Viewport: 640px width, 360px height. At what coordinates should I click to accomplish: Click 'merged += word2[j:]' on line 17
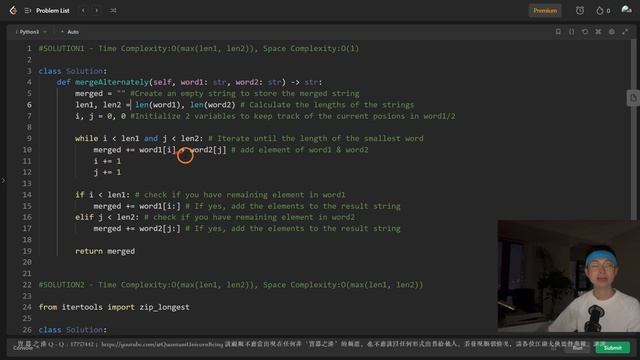[x=137, y=229]
